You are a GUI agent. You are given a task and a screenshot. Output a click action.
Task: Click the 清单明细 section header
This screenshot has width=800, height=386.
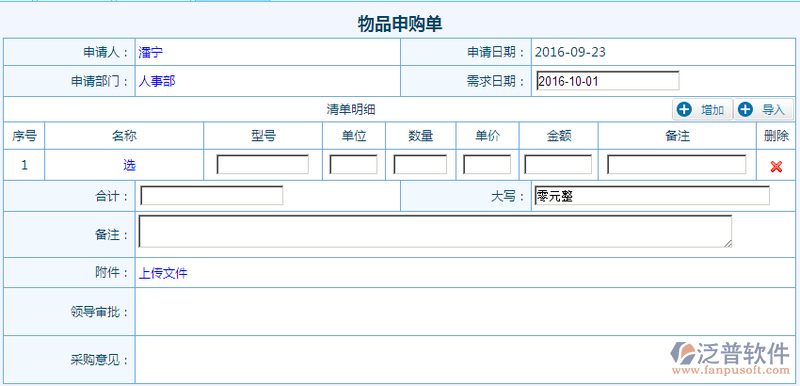tap(352, 109)
